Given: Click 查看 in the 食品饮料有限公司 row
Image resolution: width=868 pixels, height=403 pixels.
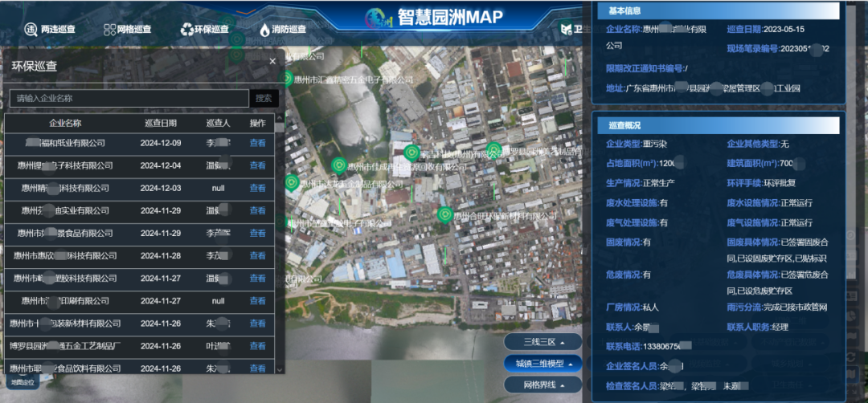Looking at the screenshot, I should pos(257,368).
